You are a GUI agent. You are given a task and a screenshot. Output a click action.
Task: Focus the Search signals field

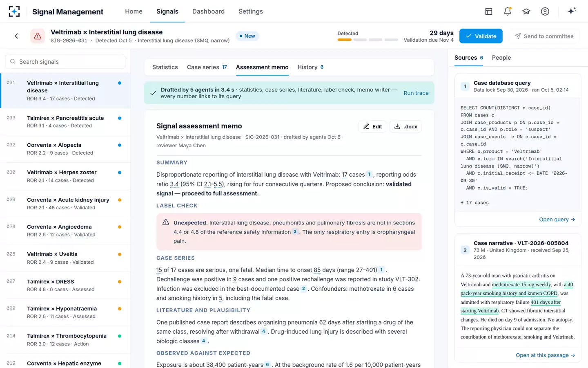click(65, 62)
